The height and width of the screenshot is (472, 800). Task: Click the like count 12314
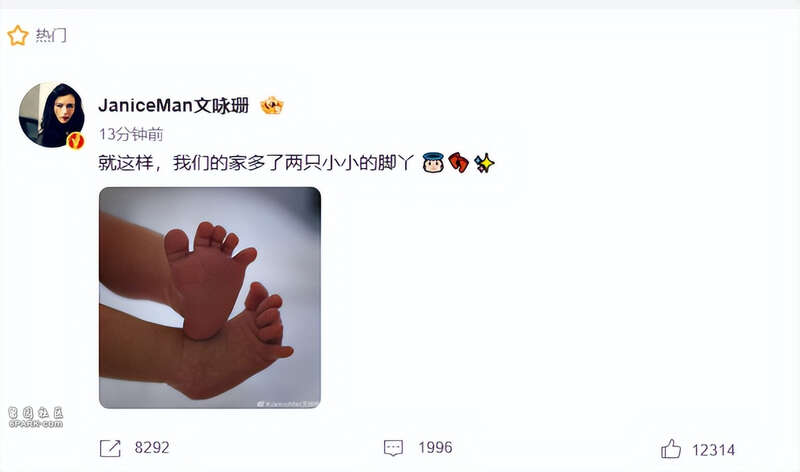pos(713,450)
